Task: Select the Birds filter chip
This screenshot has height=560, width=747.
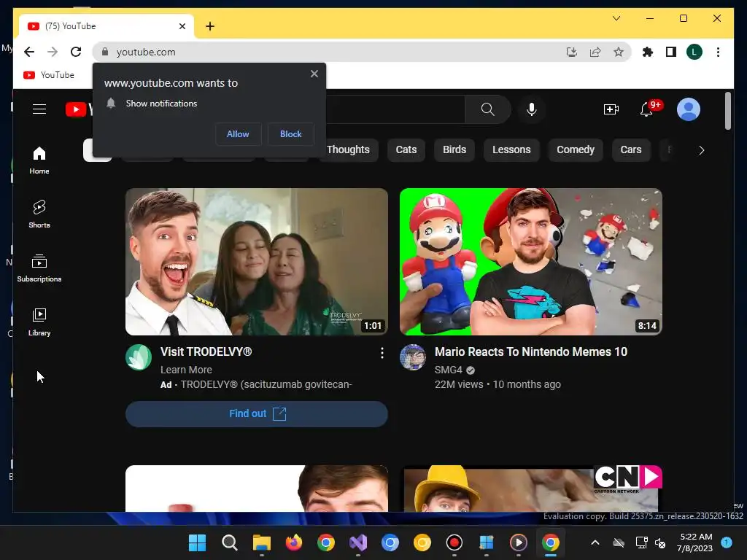Action: click(454, 150)
